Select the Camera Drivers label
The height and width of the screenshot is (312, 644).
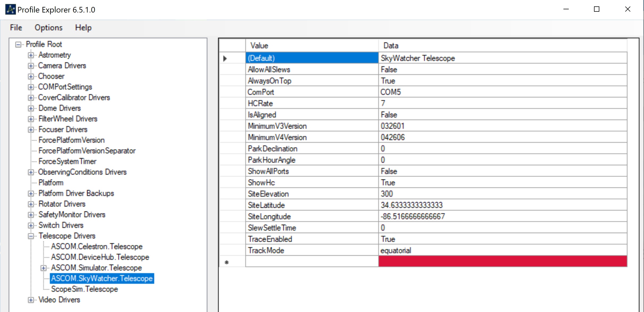click(62, 65)
